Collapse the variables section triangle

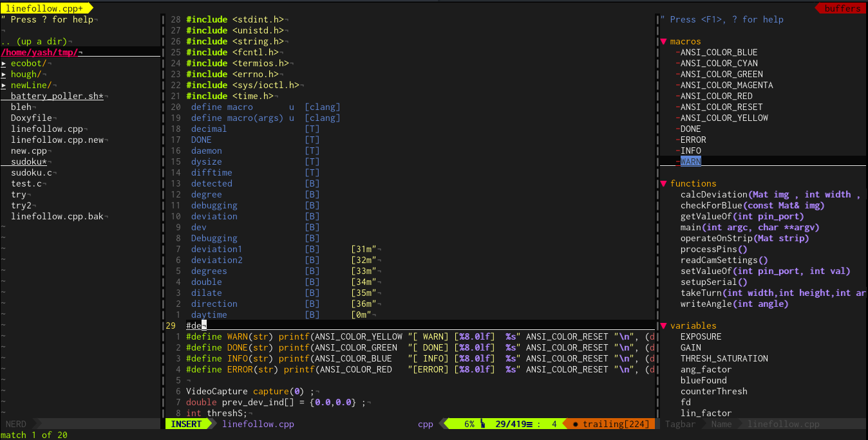coord(663,325)
